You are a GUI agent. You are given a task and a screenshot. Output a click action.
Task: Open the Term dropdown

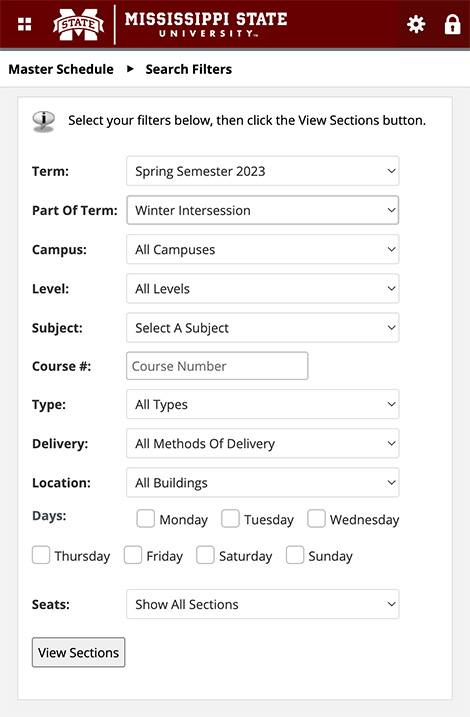pos(262,171)
